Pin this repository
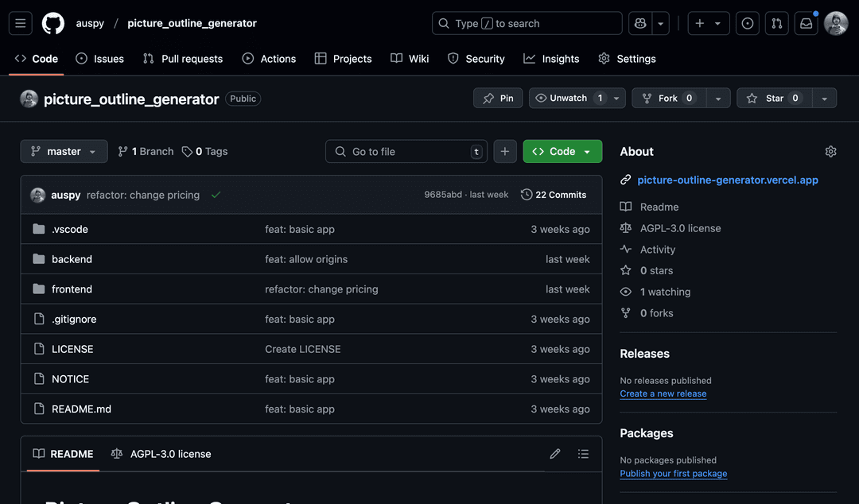The width and height of the screenshot is (859, 504). (498, 98)
